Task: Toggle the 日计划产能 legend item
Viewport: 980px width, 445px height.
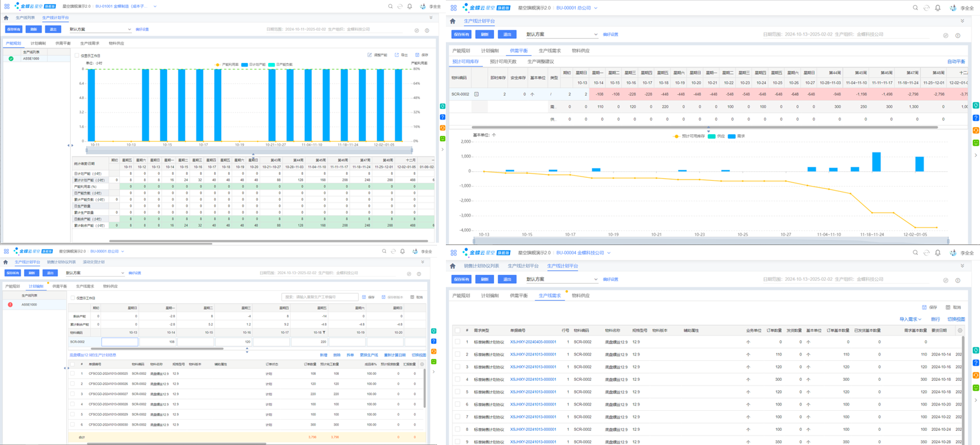Action: pos(253,65)
